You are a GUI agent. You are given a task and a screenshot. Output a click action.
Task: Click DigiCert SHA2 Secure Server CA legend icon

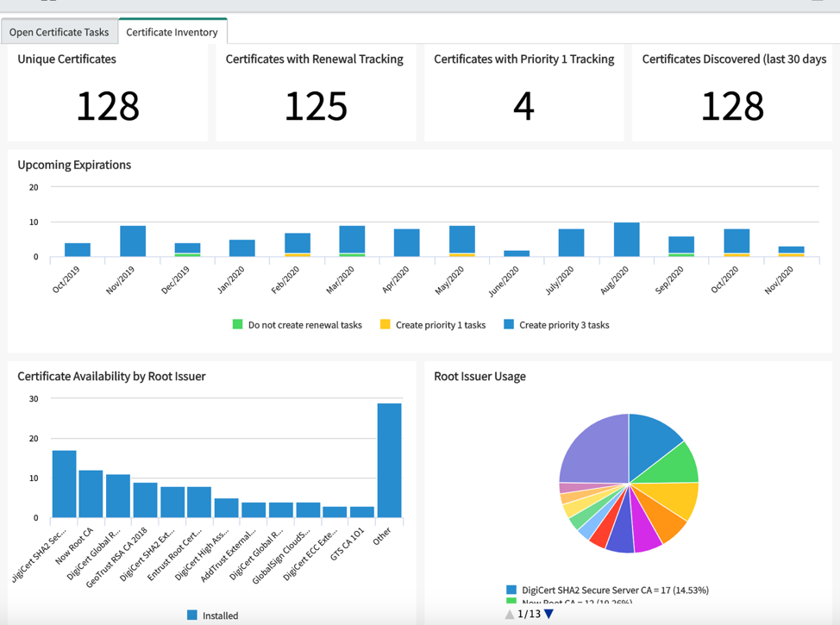click(511, 590)
